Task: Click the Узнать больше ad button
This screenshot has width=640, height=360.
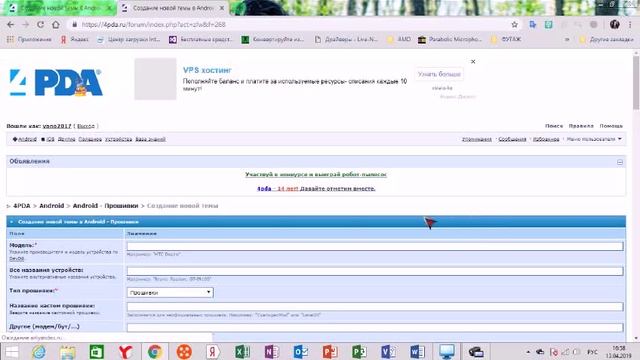Action: click(x=439, y=74)
